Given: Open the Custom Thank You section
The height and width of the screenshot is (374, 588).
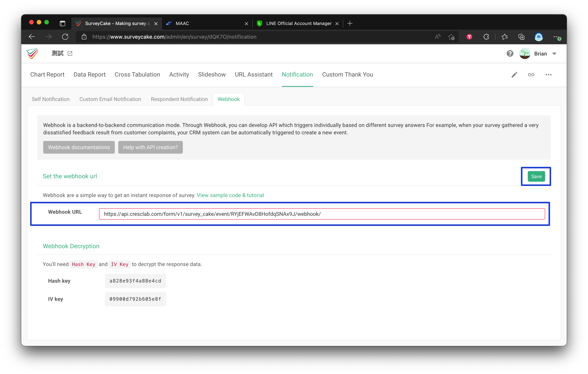Looking at the screenshot, I should [x=347, y=74].
